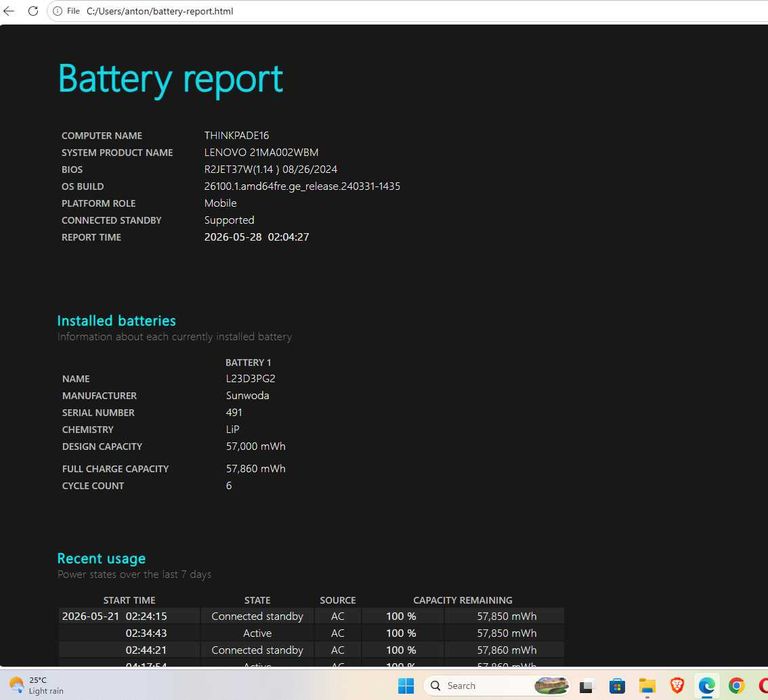The height and width of the screenshot is (700, 768).
Task: Select BIOS value 'R2JET37W(1.14 ) 08/26/2024'
Action: [270, 169]
